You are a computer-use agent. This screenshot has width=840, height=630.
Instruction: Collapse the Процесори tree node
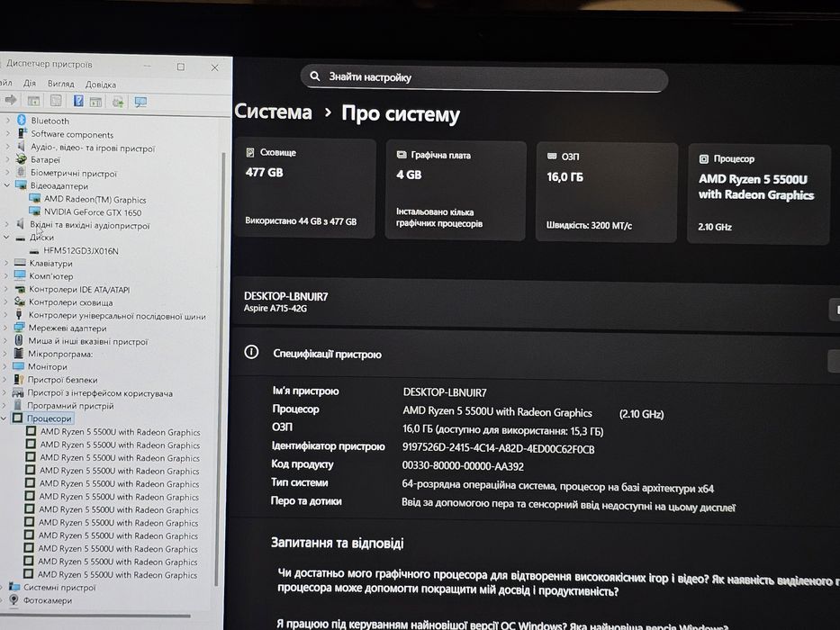pos(5,418)
